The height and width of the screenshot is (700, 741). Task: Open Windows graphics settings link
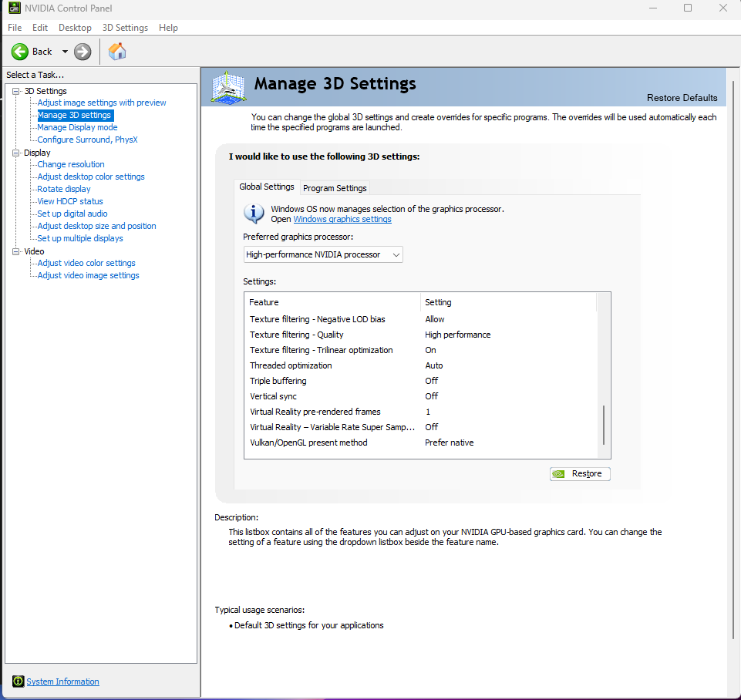point(342,219)
